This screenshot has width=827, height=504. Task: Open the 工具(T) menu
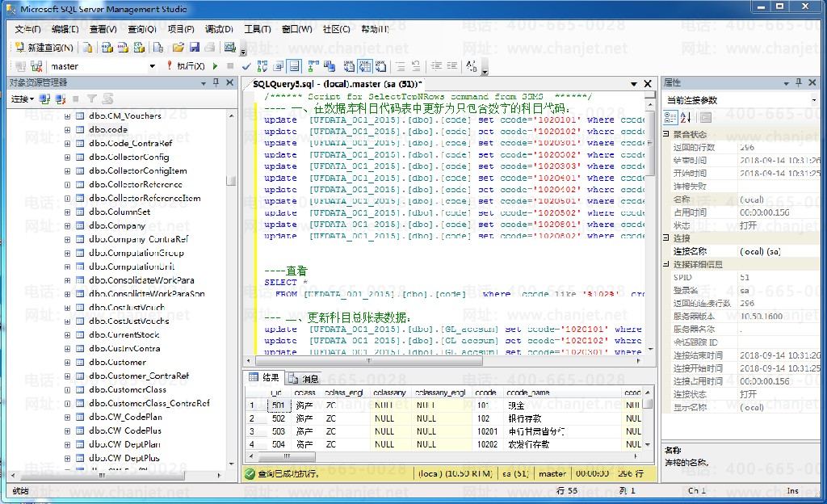(257, 29)
